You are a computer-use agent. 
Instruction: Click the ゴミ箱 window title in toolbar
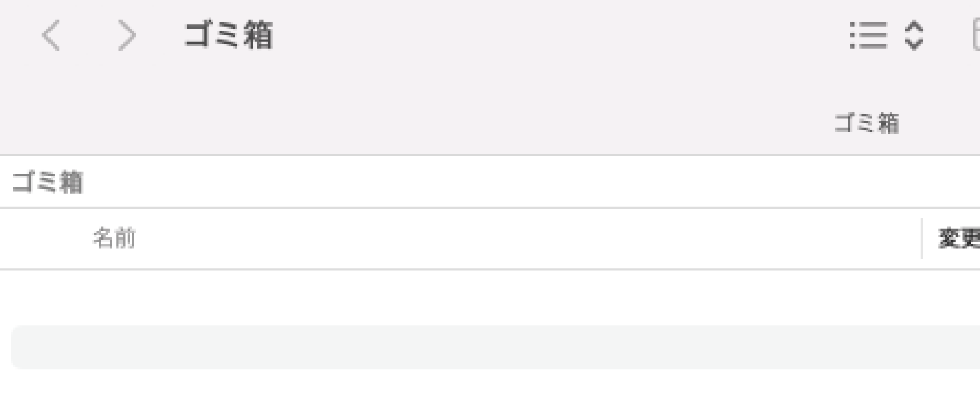click(x=228, y=35)
